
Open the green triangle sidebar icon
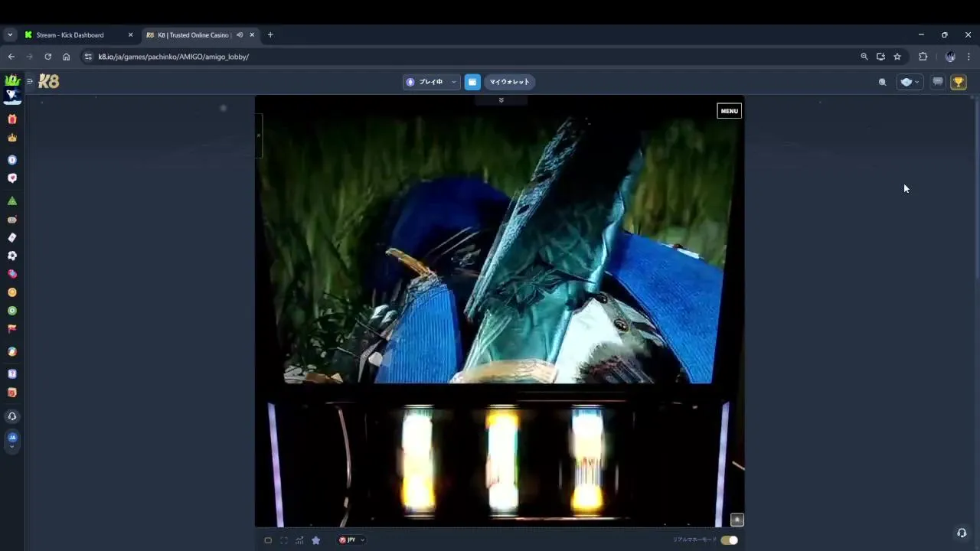[11, 201]
